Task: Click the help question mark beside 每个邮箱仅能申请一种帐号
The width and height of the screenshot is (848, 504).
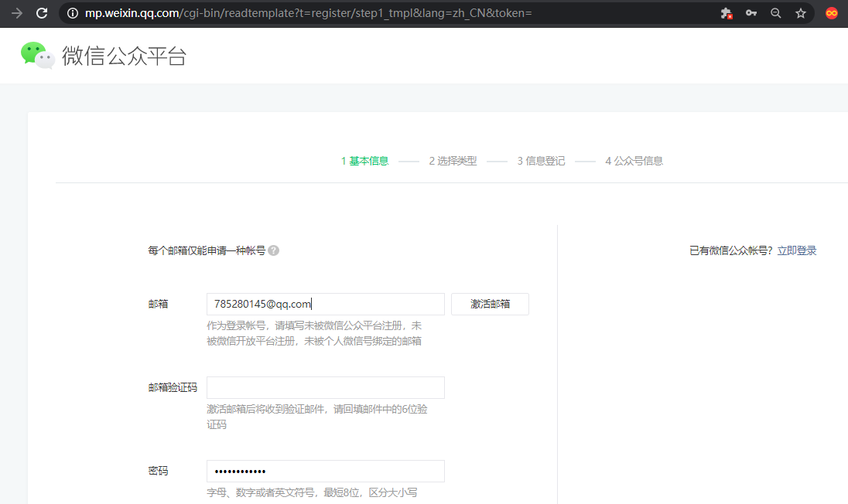Action: click(274, 250)
